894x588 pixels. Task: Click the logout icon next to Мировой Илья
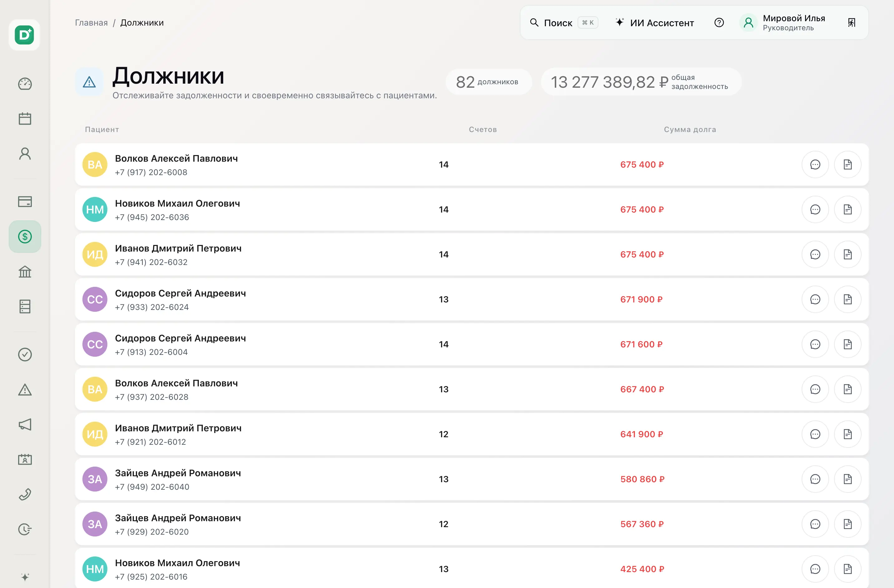tap(852, 22)
